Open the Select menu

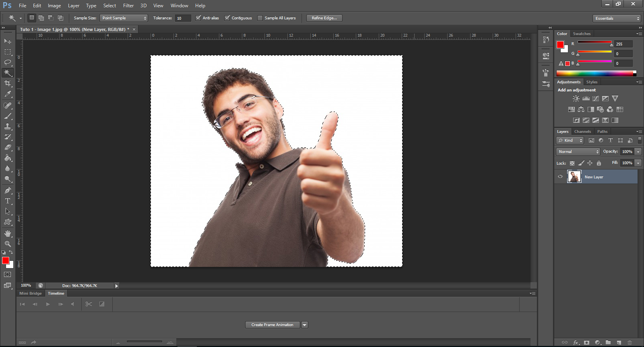(x=109, y=6)
